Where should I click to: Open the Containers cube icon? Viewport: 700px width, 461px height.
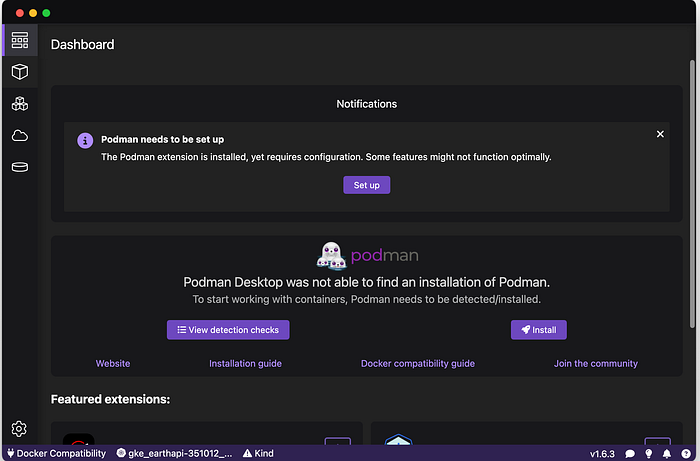point(20,71)
